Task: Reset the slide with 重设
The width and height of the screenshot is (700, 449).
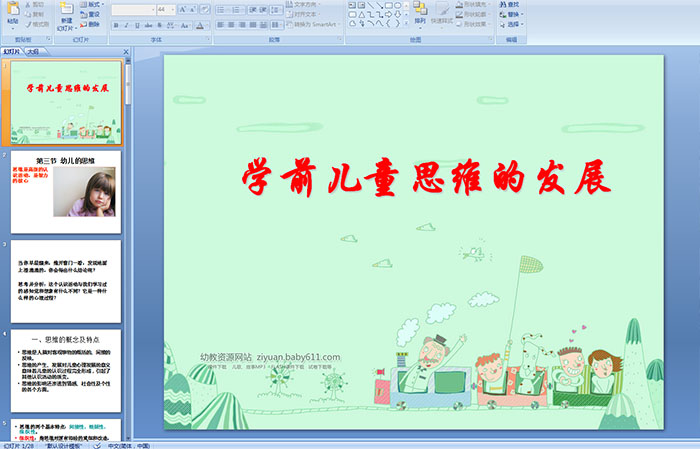Action: tap(90, 14)
